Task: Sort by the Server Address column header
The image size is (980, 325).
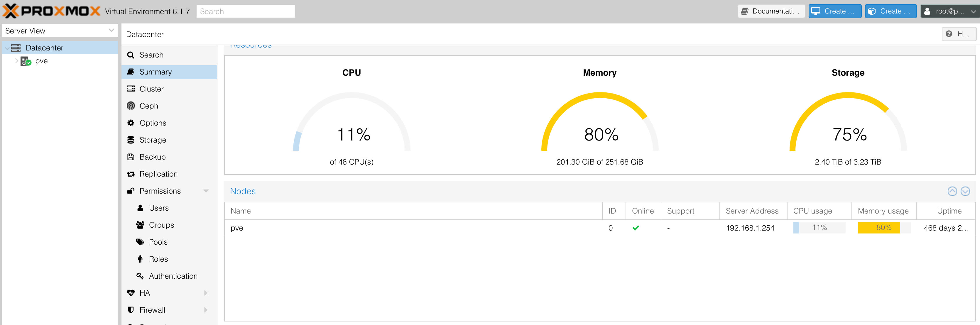Action: (753, 211)
